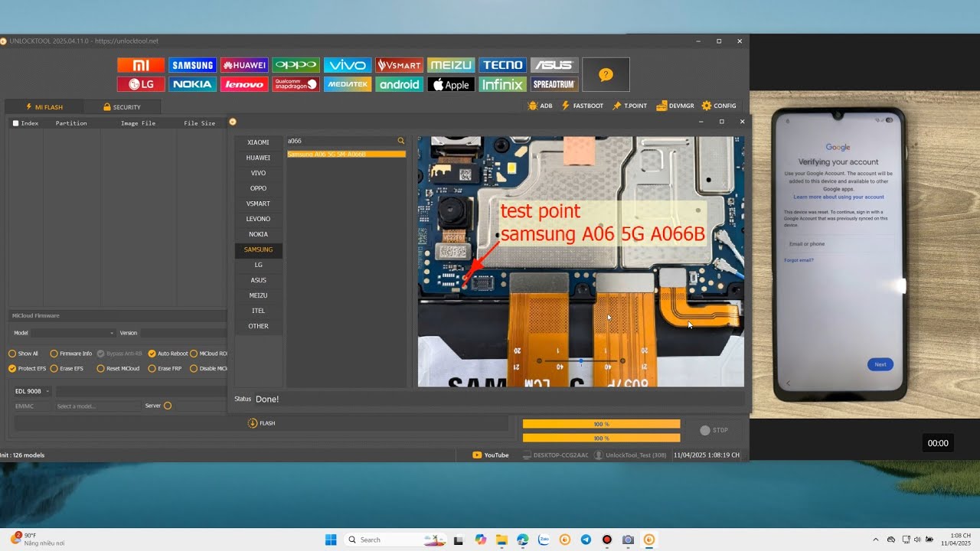
Task: Select the Apple brand logo
Action: (x=451, y=84)
